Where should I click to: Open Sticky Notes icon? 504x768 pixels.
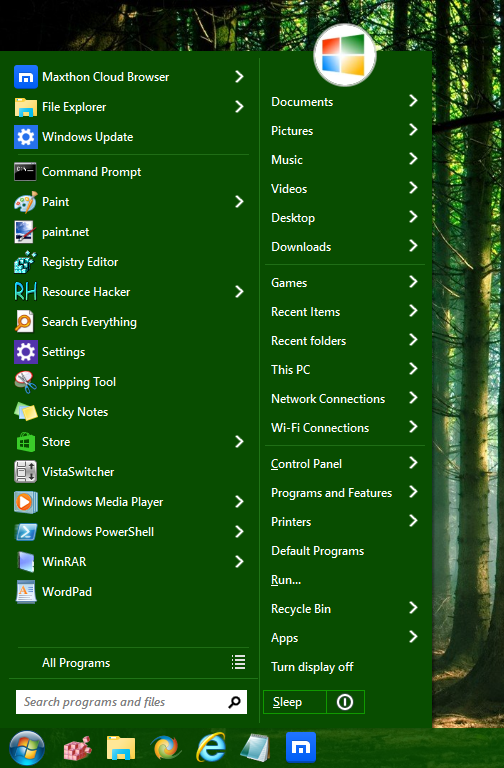point(25,411)
